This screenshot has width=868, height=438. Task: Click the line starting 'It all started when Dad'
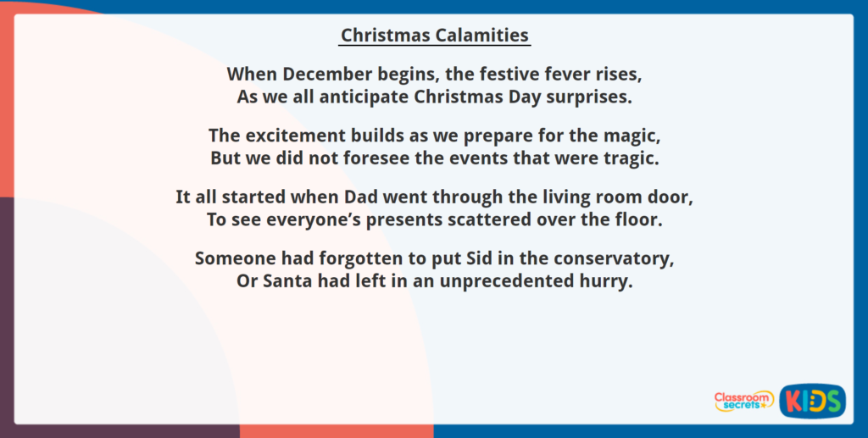coord(434,197)
